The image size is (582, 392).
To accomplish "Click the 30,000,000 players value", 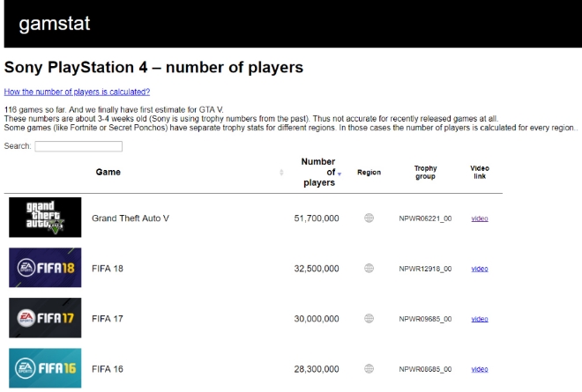I will point(317,319).
